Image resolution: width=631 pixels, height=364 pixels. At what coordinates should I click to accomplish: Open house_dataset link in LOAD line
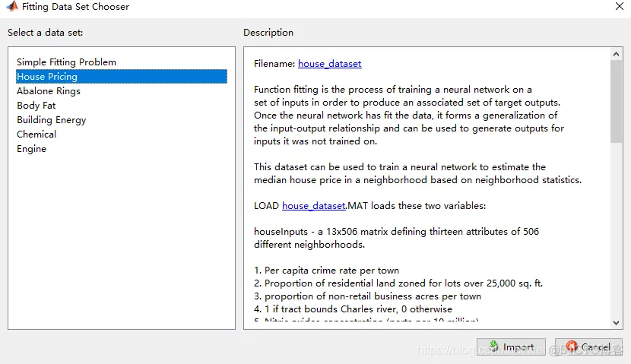coord(313,205)
